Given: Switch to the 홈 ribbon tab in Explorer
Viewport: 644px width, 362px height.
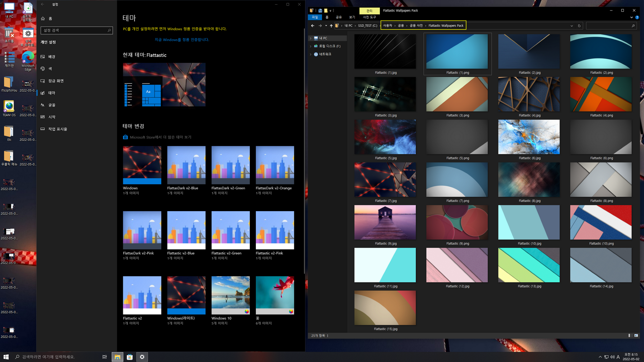Looking at the screenshot, I should [327, 17].
